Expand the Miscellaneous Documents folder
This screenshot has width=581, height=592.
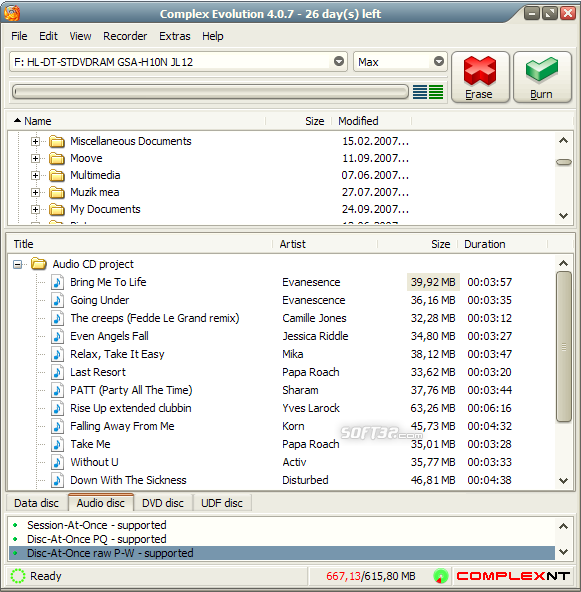[x=35, y=142]
